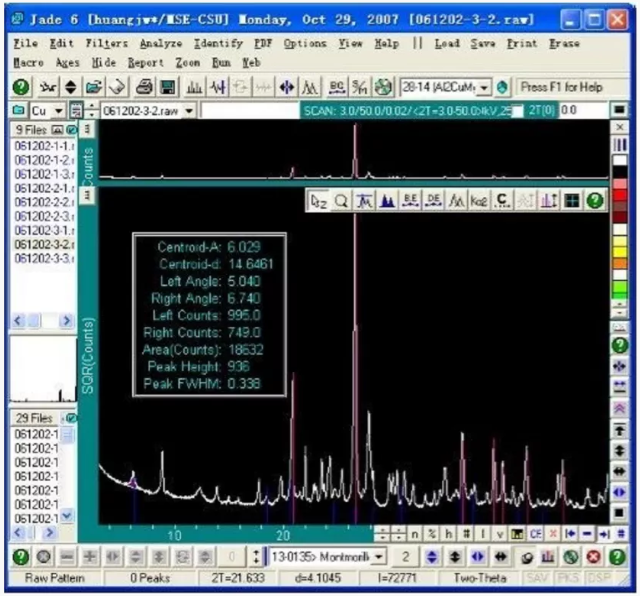Open the 13-0135 Montmorillonite phase dropdown
This screenshot has width=640, height=596.
click(380, 556)
